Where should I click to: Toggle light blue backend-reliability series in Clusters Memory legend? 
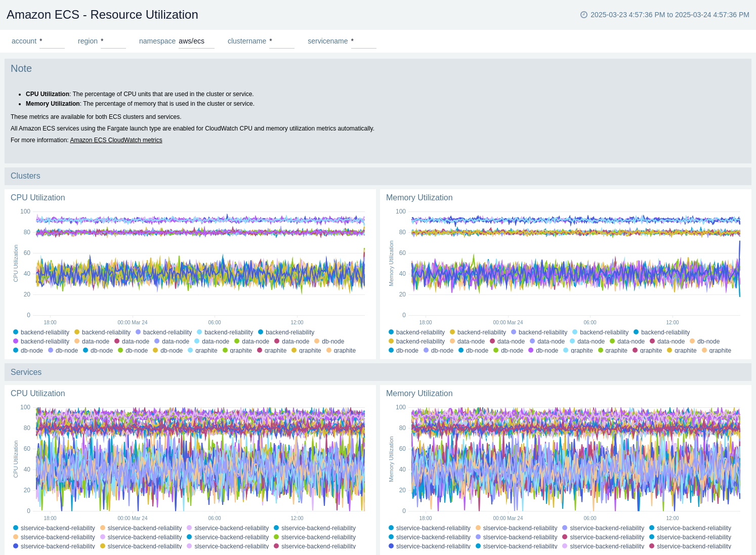click(600, 332)
